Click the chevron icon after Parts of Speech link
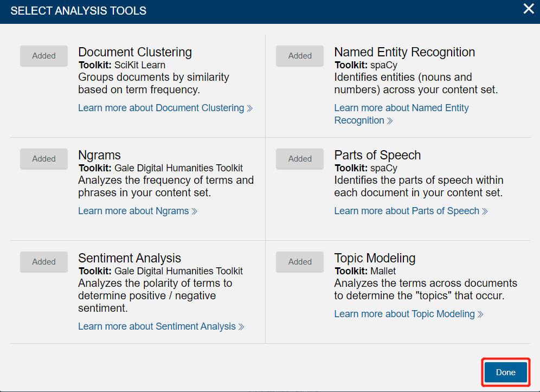The width and height of the screenshot is (540, 392). pos(485,211)
